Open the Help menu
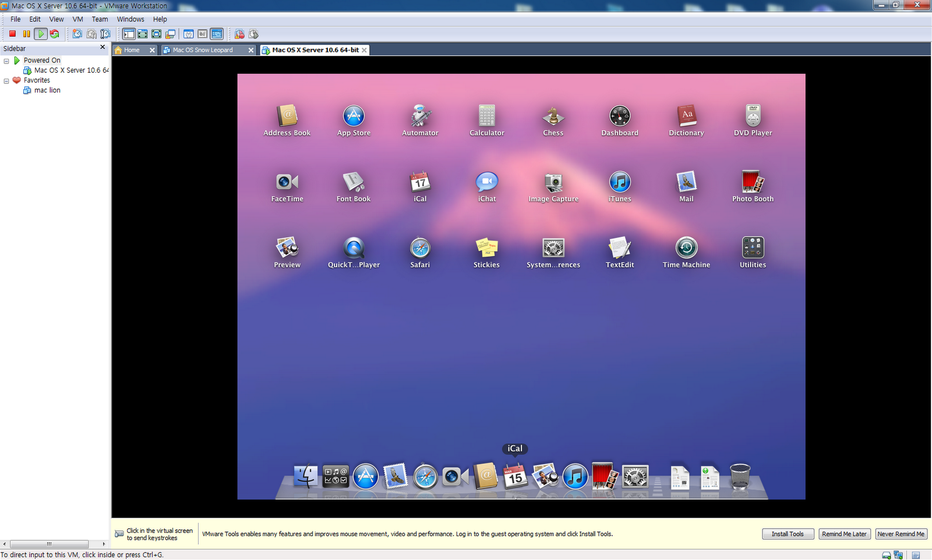 click(160, 19)
